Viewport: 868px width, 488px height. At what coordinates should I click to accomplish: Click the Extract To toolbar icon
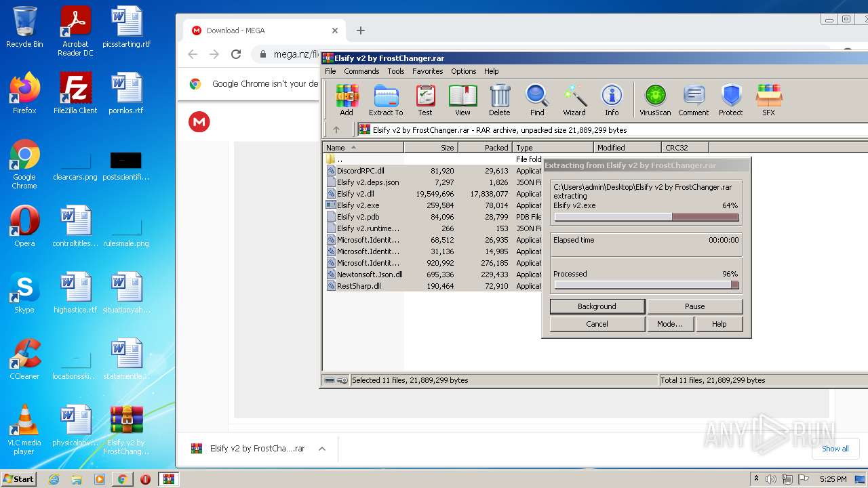pyautogui.click(x=386, y=100)
